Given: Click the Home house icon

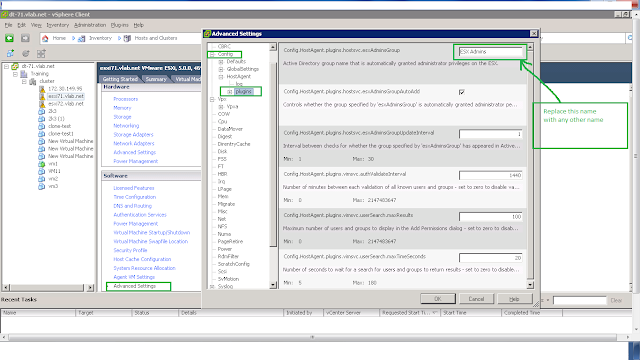Looking at the screenshot, I should [x=45, y=38].
